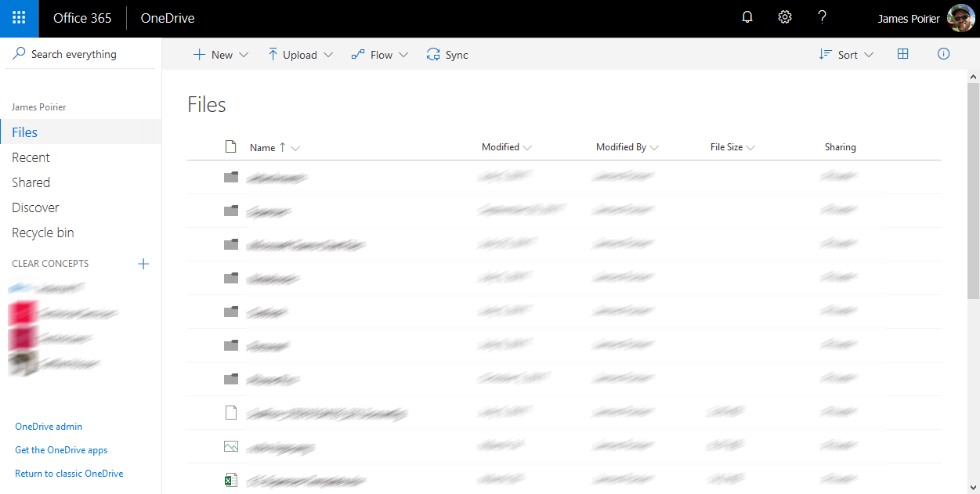This screenshot has height=494, width=980.
Task: Click James Poirier's profile picture
Action: [x=960, y=18]
